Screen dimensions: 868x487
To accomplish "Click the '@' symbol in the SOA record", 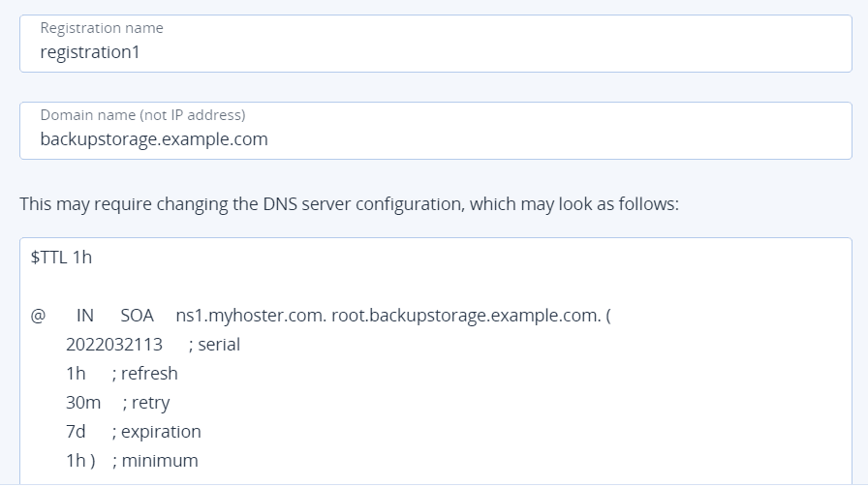I will pyautogui.click(x=38, y=316).
